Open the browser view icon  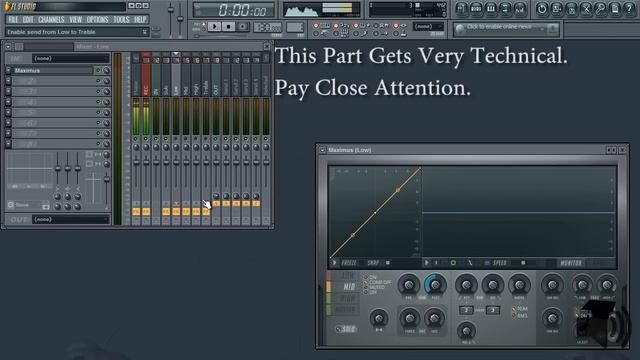[505, 9]
